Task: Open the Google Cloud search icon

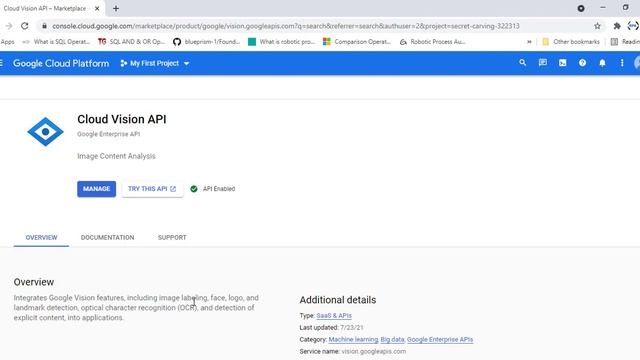Action: 522,63
